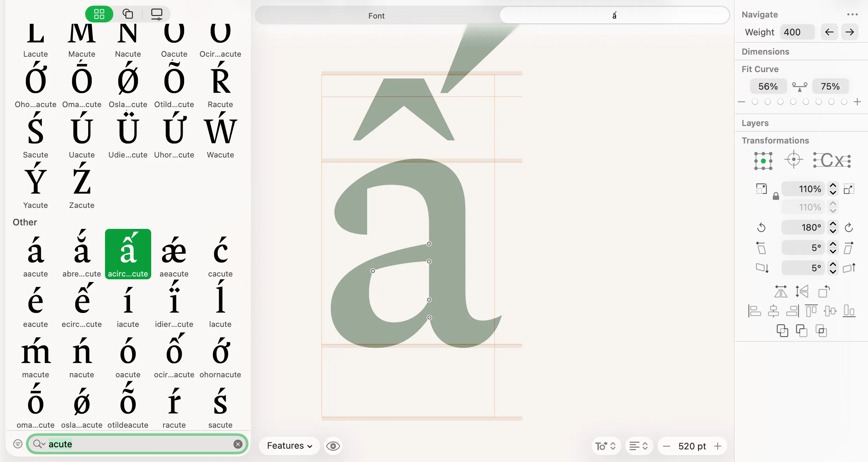Viewport: 868px width, 462px height.
Task: Go to next glyph with right arrow
Action: pos(849,32)
